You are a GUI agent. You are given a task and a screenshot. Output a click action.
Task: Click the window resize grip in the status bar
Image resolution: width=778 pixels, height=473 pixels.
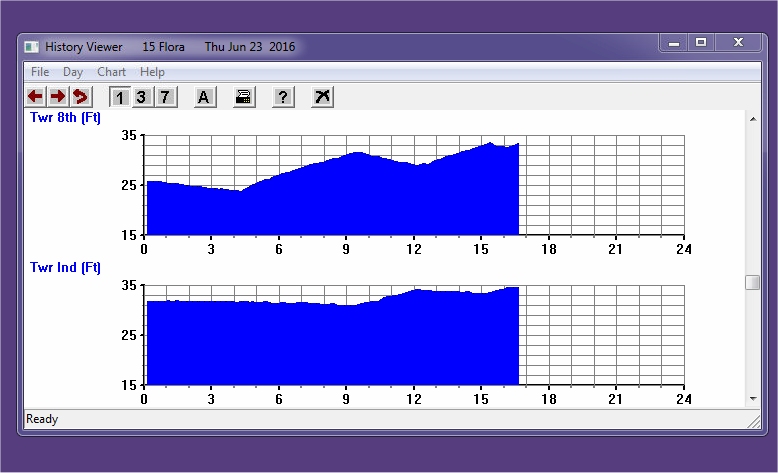click(754, 421)
